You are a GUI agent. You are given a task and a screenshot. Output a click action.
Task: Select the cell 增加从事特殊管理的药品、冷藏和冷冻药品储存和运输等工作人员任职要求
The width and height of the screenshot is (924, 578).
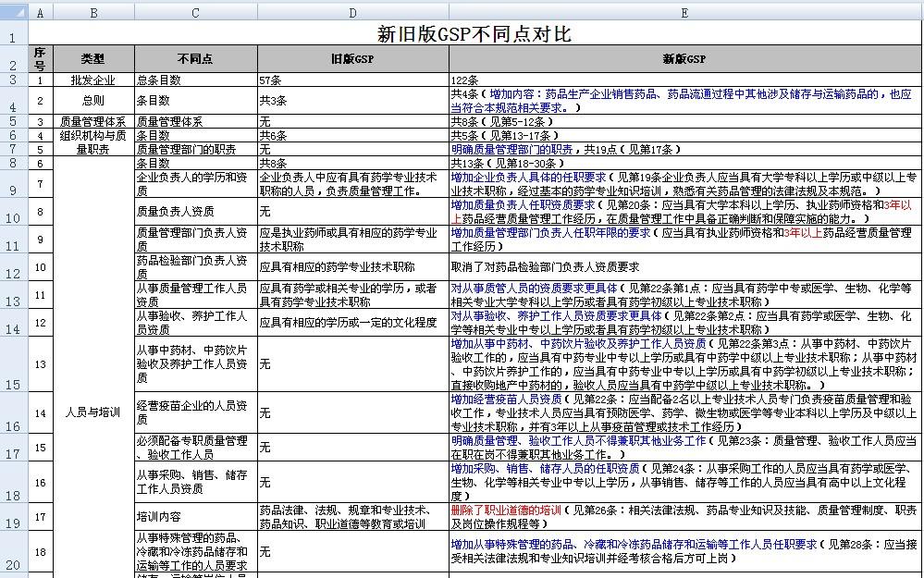(684, 551)
